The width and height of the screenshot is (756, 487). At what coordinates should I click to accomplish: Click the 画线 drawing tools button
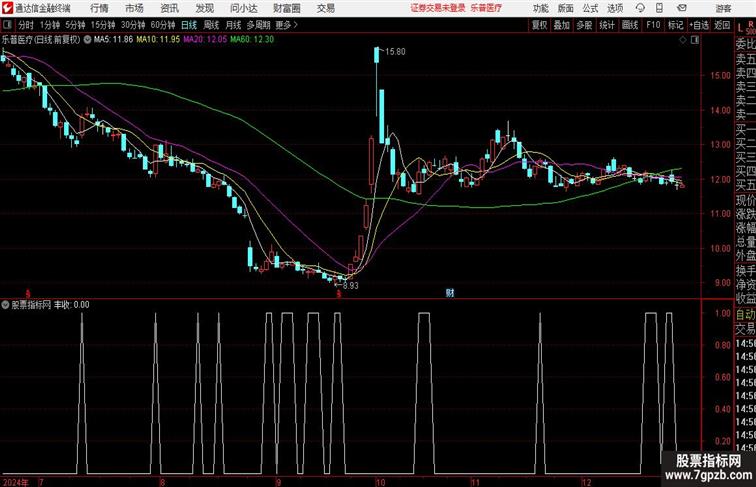(x=630, y=25)
